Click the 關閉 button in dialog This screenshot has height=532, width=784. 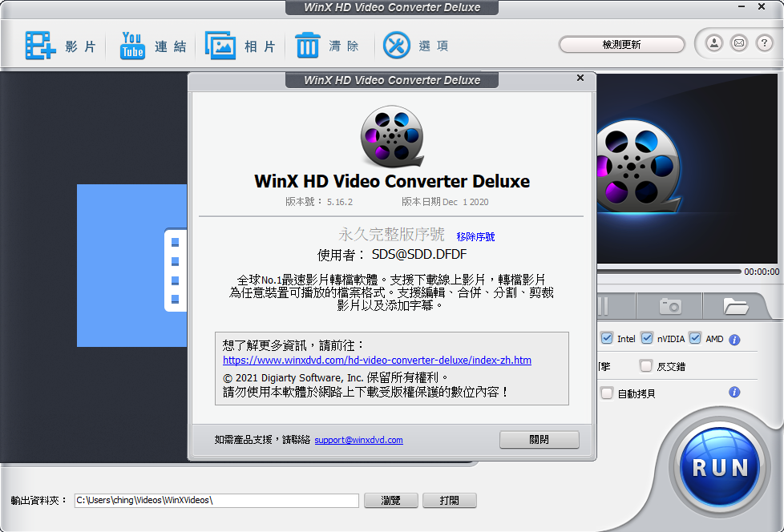click(539, 440)
